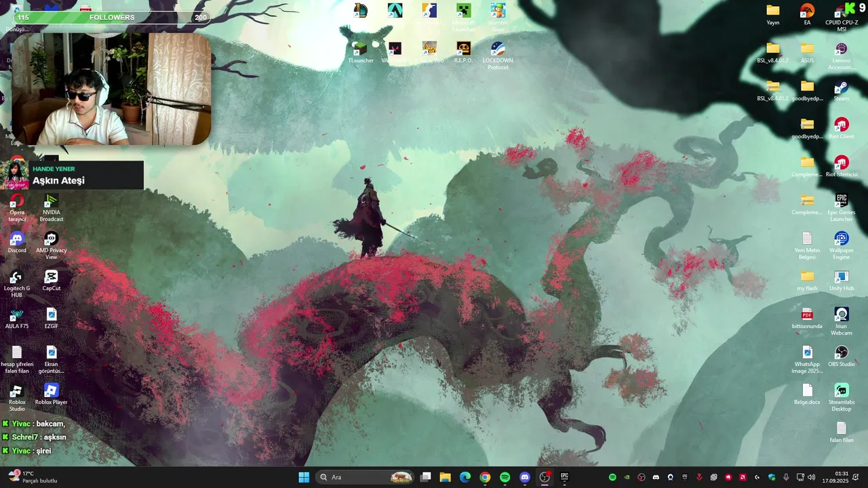Open OBS Studio from the taskbar
Viewport: 868px width, 488px height.
[x=545, y=477]
